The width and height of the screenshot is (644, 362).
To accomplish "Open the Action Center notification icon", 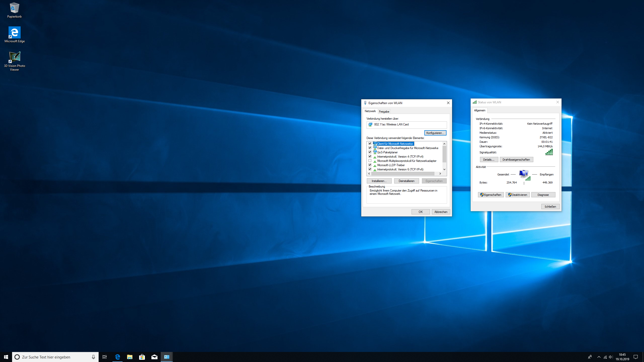I will click(636, 357).
